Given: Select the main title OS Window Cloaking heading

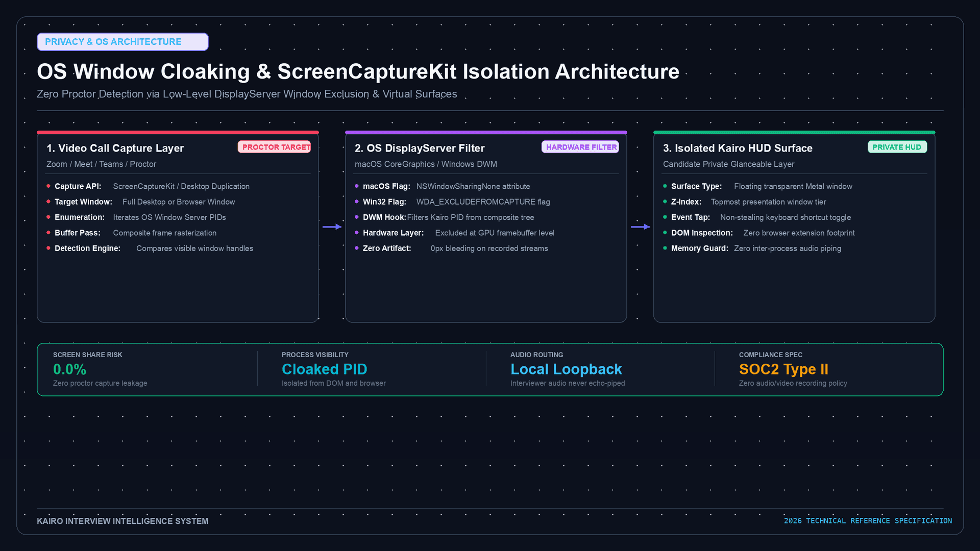Looking at the screenshot, I should click(x=358, y=71).
